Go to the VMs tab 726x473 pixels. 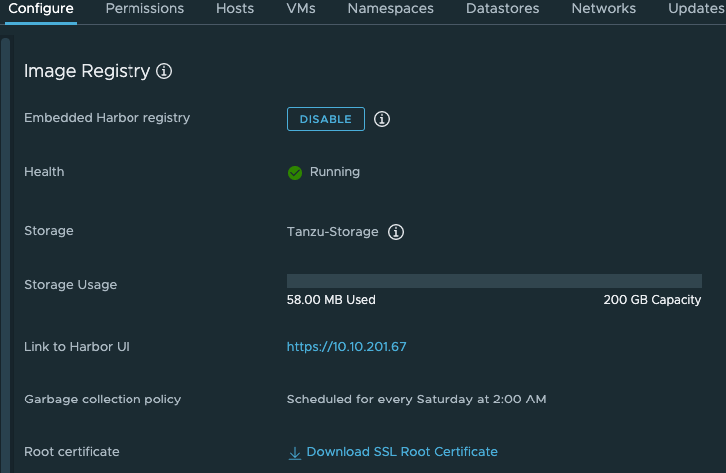301,9
